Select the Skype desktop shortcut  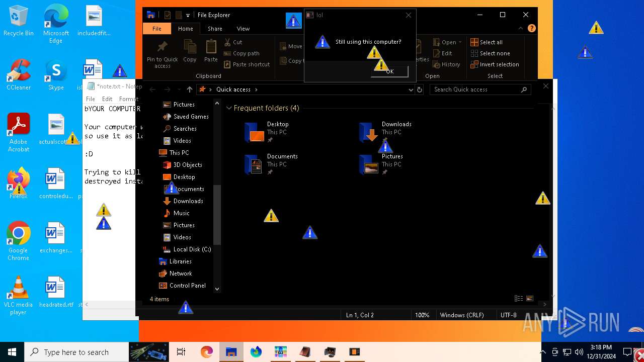tap(56, 75)
